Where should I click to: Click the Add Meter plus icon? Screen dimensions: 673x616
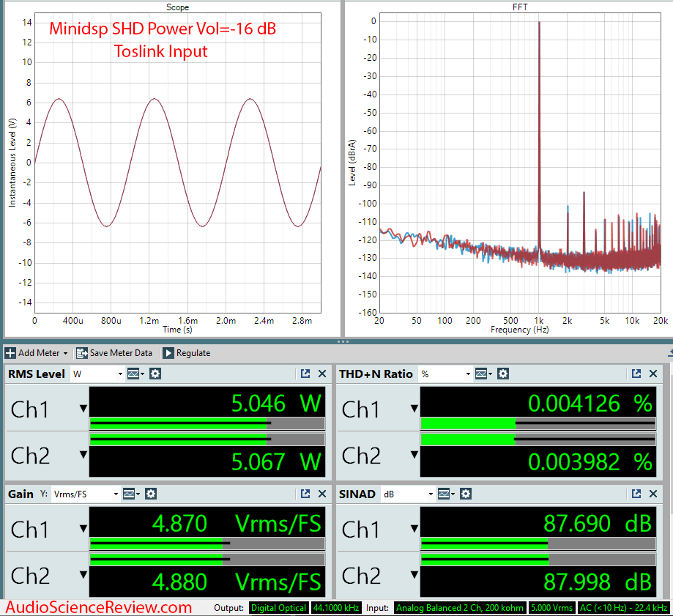coord(10,353)
